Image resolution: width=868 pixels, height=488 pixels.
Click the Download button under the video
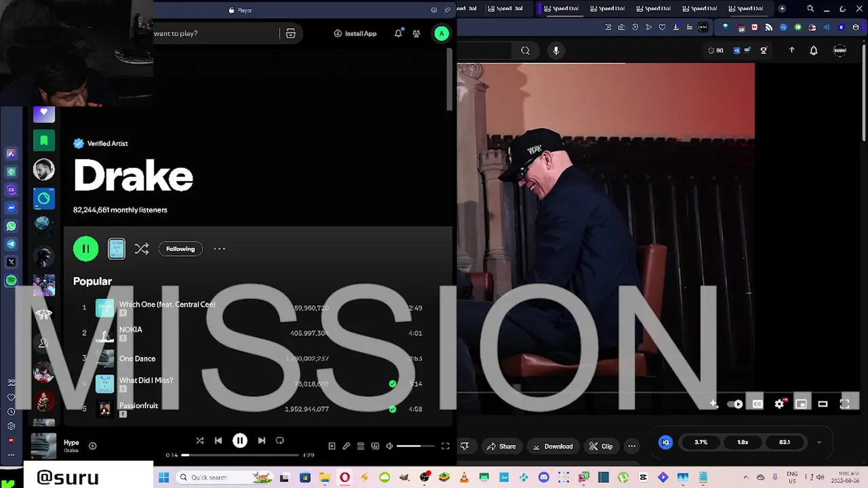click(552, 446)
